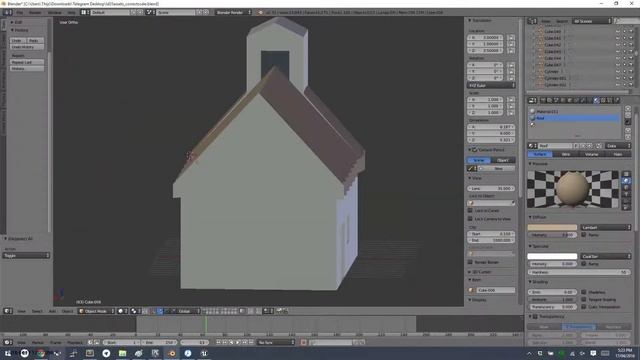
Task: Open the Render menu
Action: click(35, 12)
